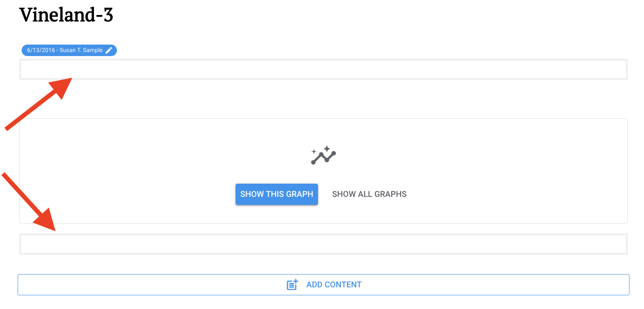Click the word ALL in Show All Graphs

pyautogui.click(x=365, y=194)
